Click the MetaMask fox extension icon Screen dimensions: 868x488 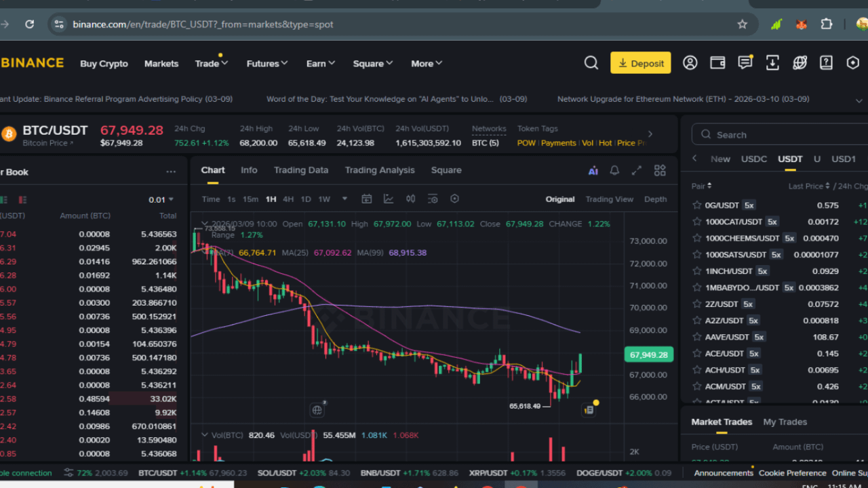(x=802, y=24)
